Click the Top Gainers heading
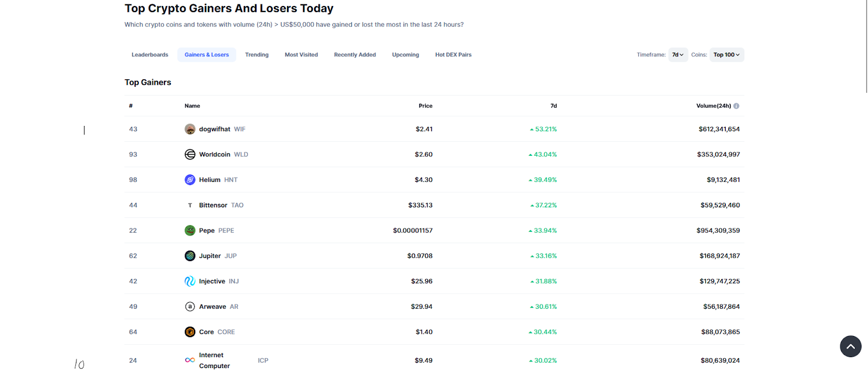Viewport: 868px width, 374px height. [x=148, y=83]
